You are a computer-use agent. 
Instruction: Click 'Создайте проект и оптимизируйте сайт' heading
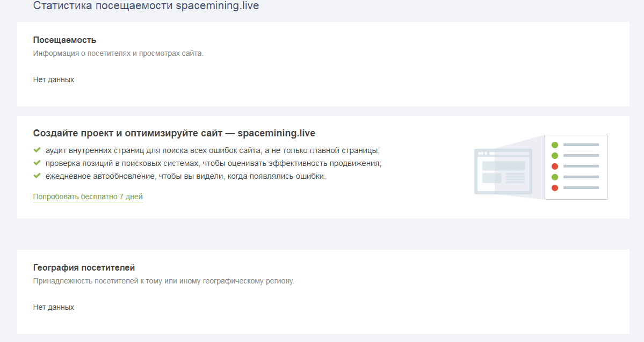(174, 133)
